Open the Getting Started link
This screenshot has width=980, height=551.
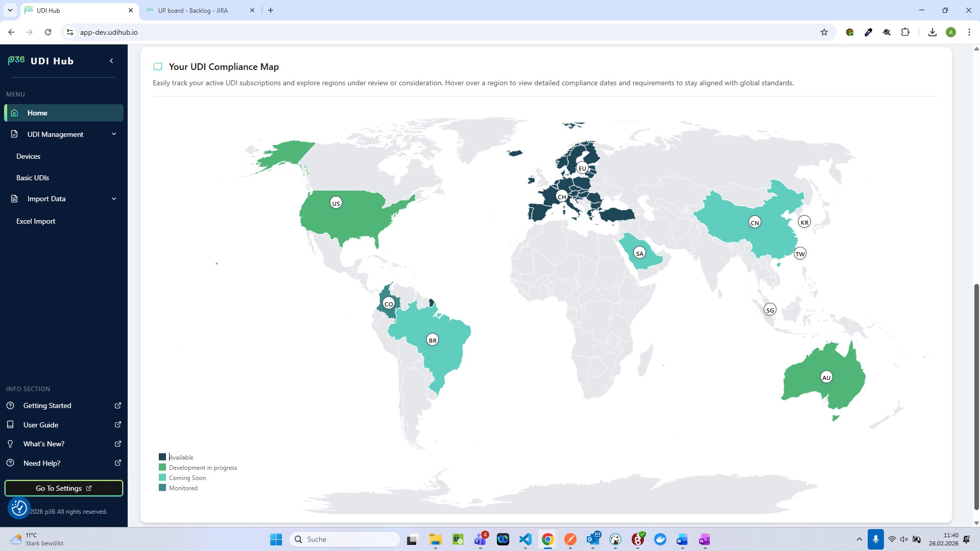click(x=47, y=405)
